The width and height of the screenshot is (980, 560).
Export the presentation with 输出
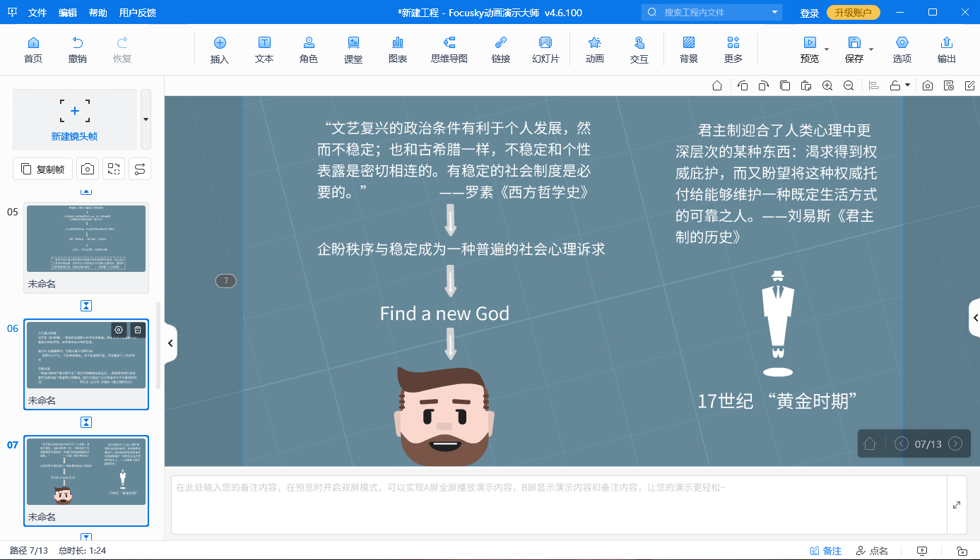947,49
